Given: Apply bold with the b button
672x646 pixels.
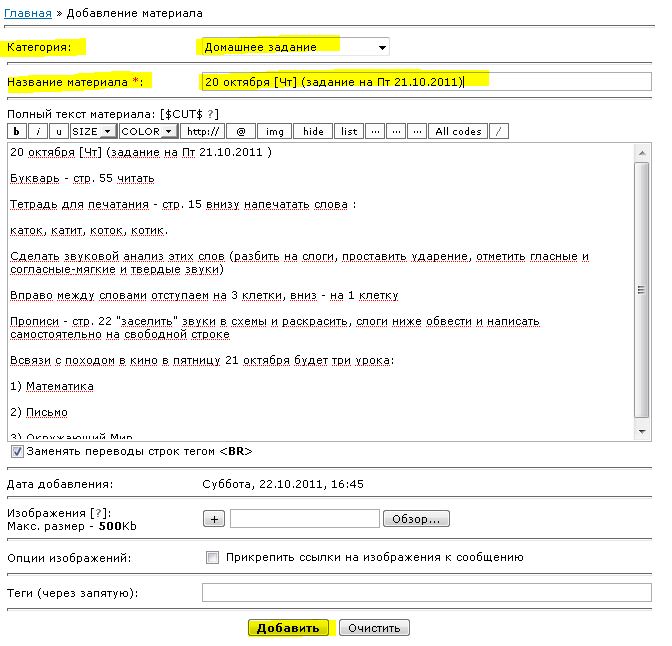Looking at the screenshot, I should (x=17, y=132).
